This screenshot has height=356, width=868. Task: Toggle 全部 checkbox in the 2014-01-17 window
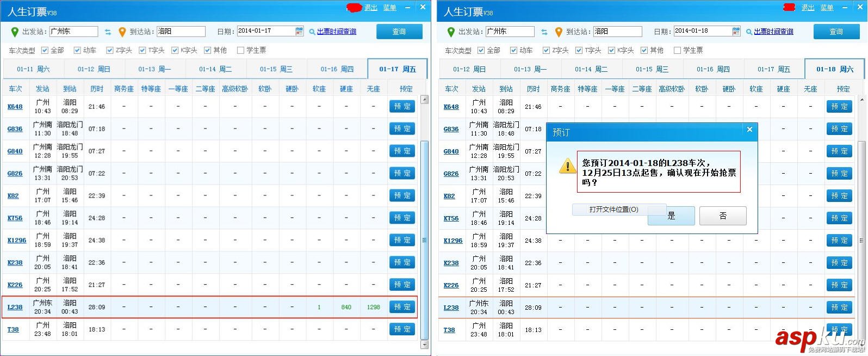45,50
